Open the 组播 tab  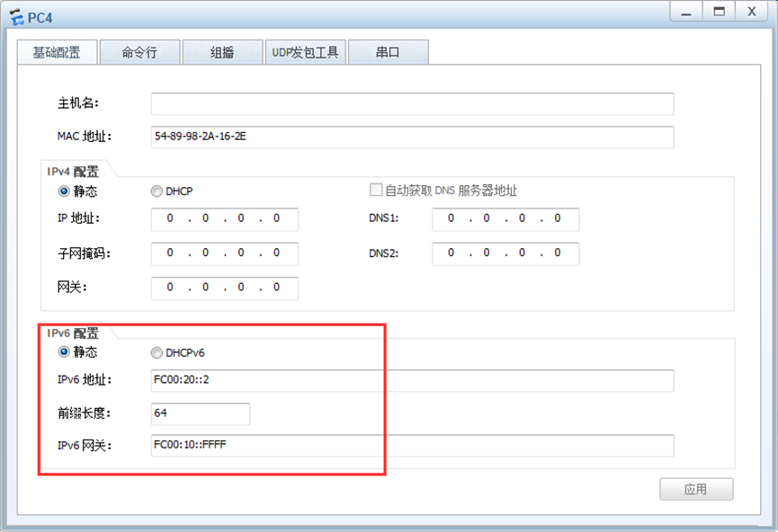tap(222, 52)
